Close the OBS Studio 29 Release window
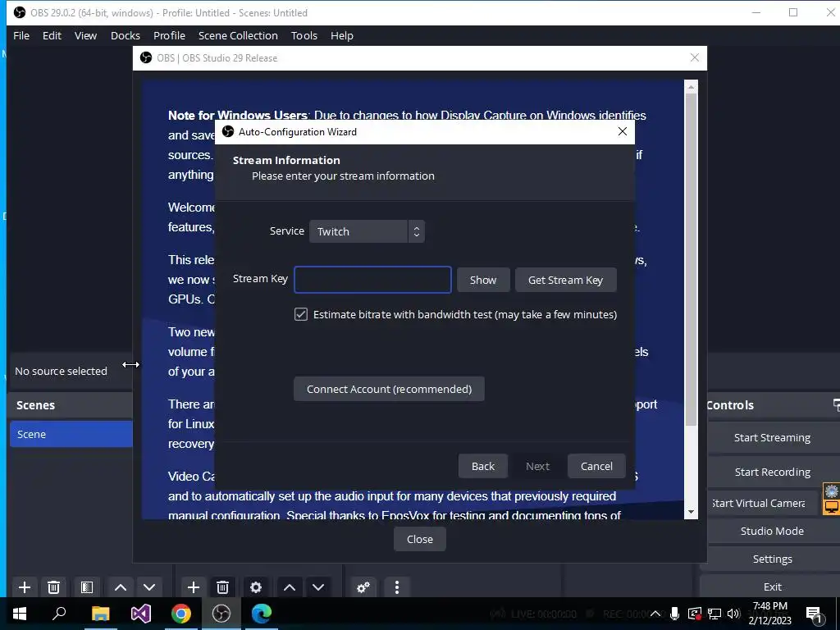Screen dimensions: 840x630 (694, 57)
